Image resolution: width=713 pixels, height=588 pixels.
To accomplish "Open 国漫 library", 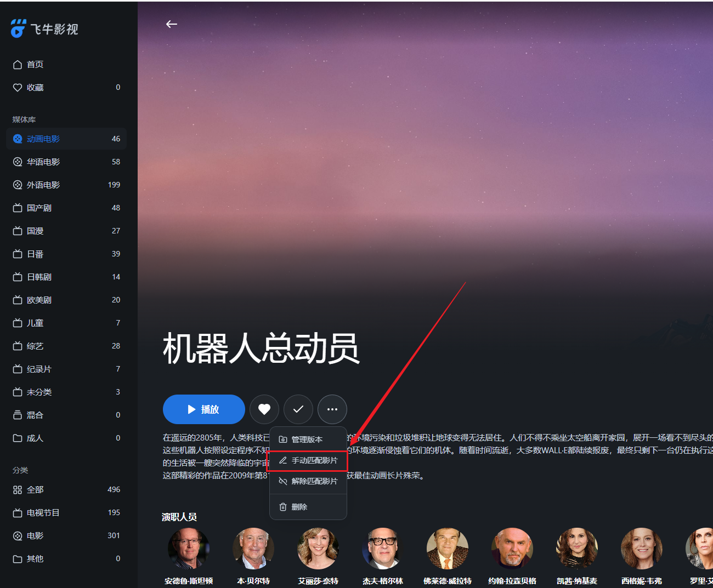I will click(66, 231).
